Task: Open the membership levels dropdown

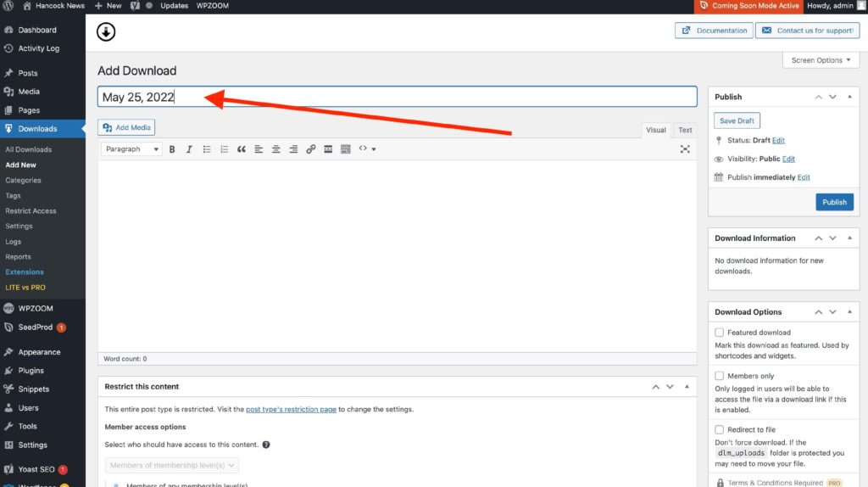Action: (173, 465)
